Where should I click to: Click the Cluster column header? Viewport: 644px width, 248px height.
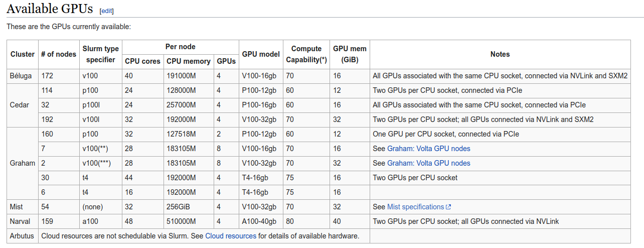pos(23,54)
